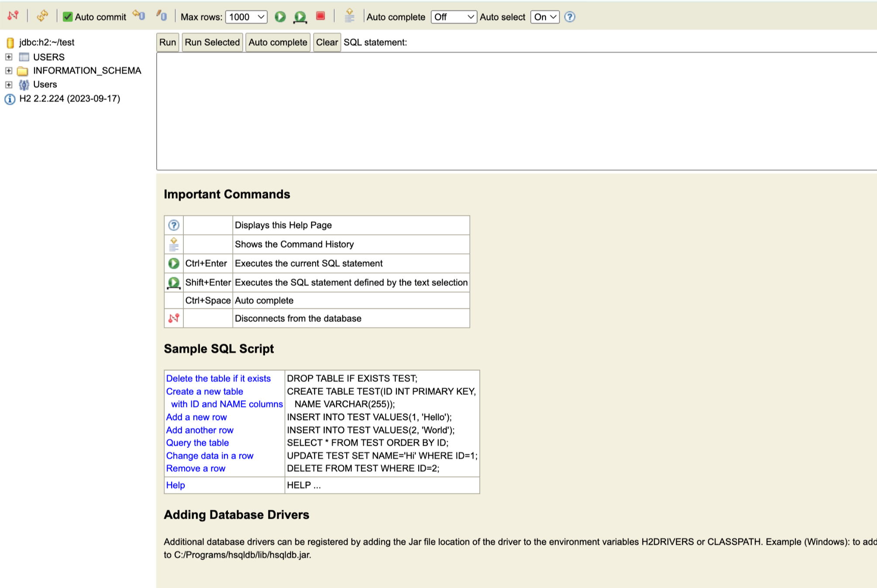
Task: Open the Command History icon
Action: tap(349, 16)
